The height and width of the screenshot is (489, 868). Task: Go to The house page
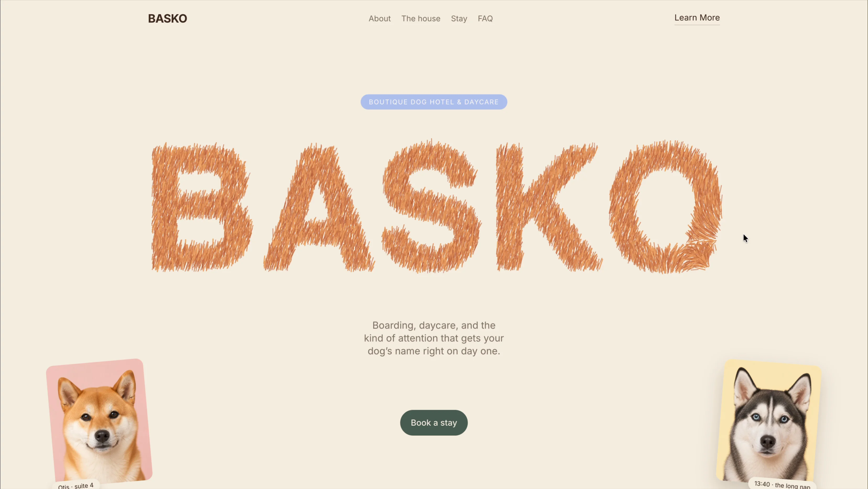pos(421,19)
